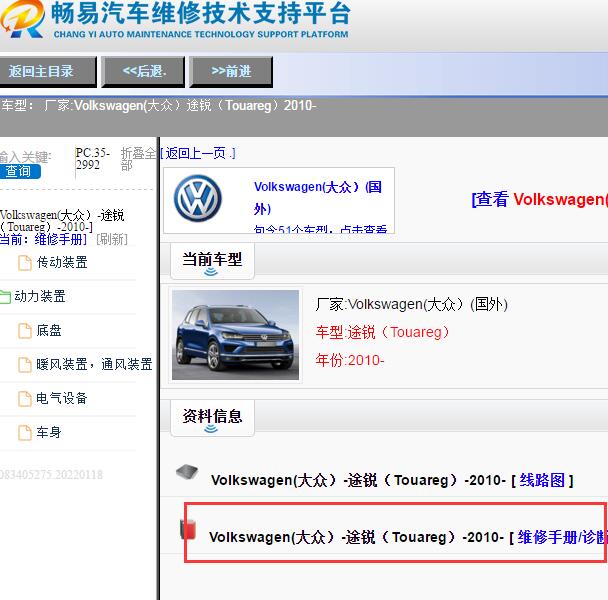Click the PC.35-2992 text in sidebar
The image size is (608, 600).
(x=93, y=159)
